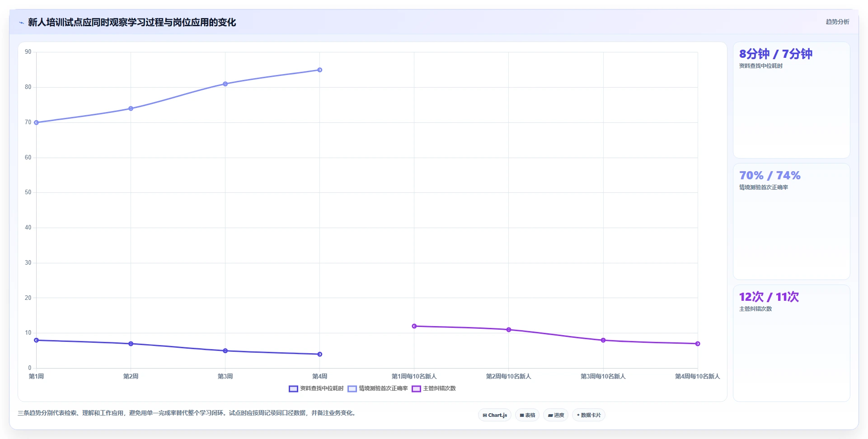Click the 第1周 accuracy point at 70
868x439 pixels.
(37, 122)
